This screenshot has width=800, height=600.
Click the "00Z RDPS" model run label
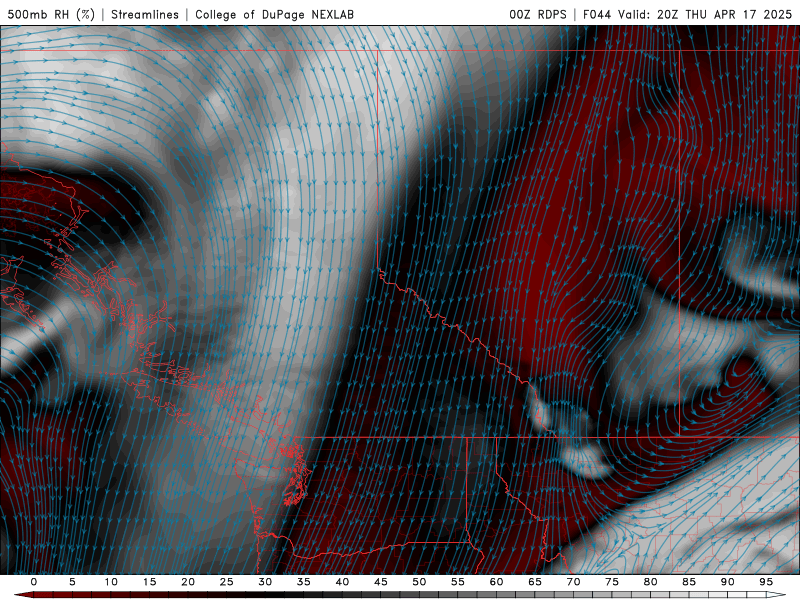(538, 14)
